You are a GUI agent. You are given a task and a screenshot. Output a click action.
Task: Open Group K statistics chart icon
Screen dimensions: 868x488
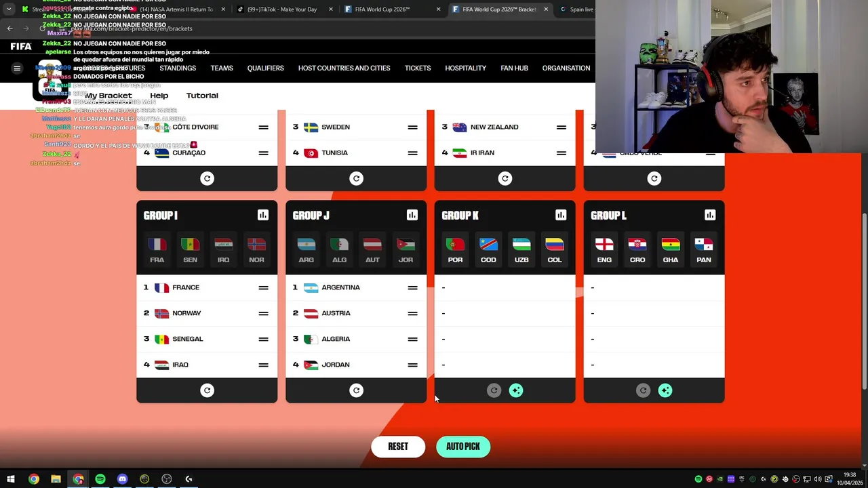click(561, 215)
